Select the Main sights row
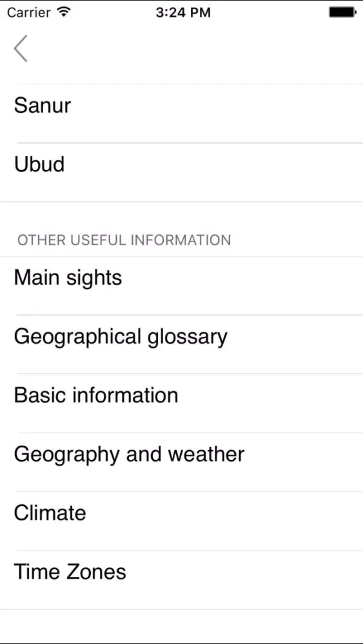The image size is (363, 644). [x=181, y=286]
